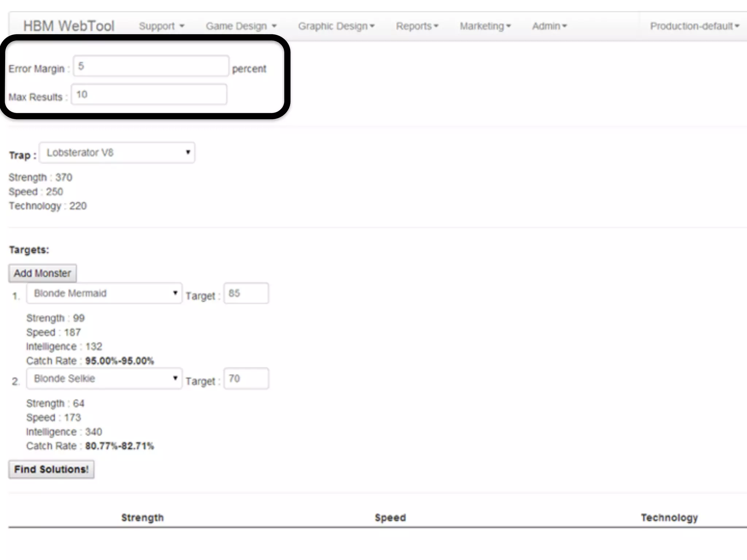
Task: Click the Speed column header
Action: [390, 518]
